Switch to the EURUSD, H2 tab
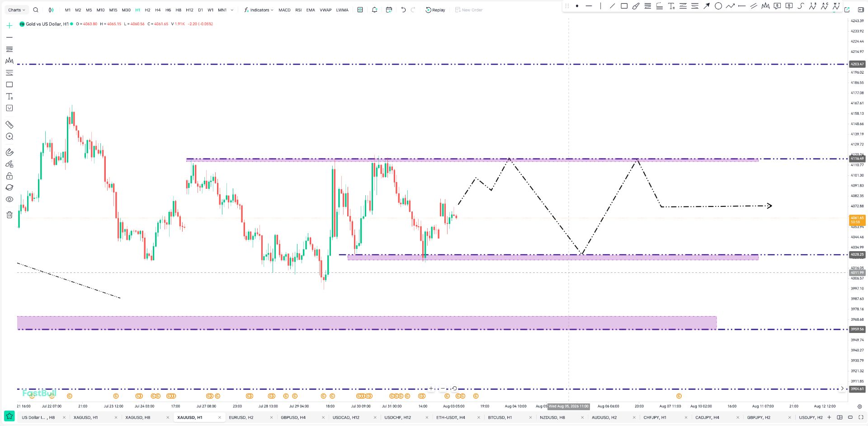 [x=241, y=417]
